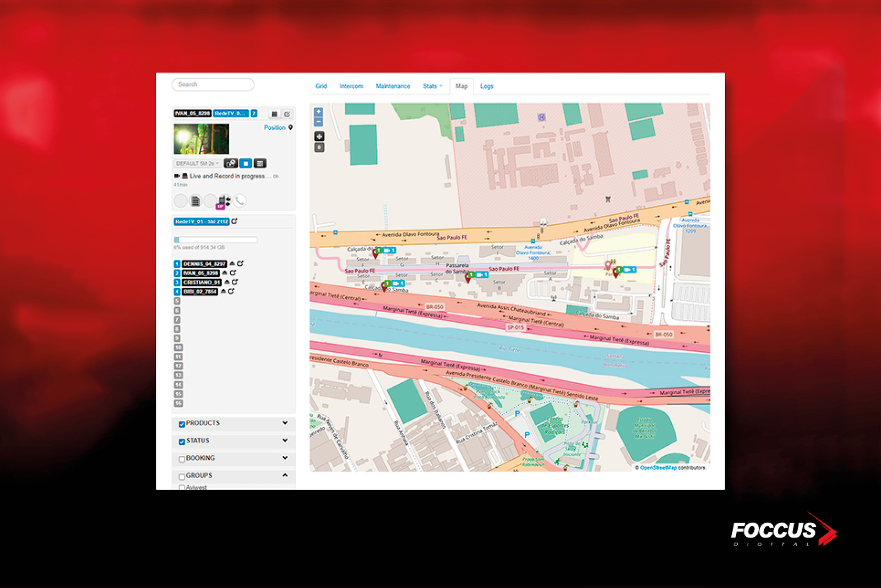
Task: Uncheck the PRODUCTS filter checkbox
Action: pyautogui.click(x=182, y=424)
